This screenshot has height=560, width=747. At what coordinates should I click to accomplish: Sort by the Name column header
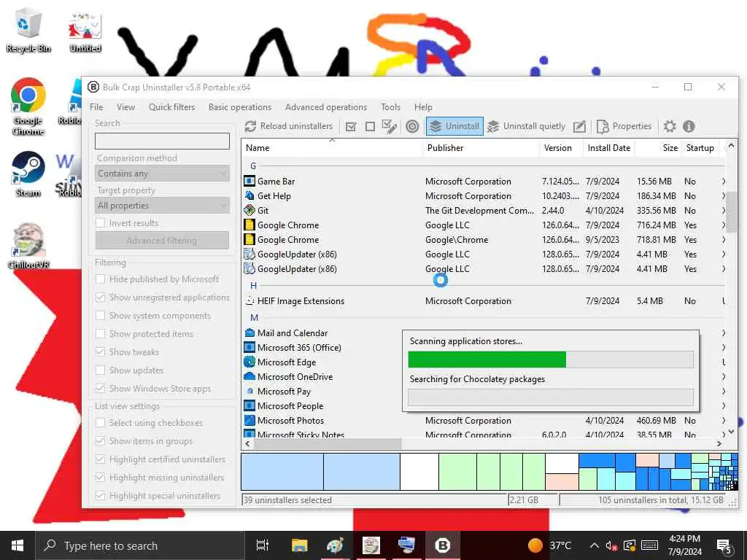pos(332,147)
